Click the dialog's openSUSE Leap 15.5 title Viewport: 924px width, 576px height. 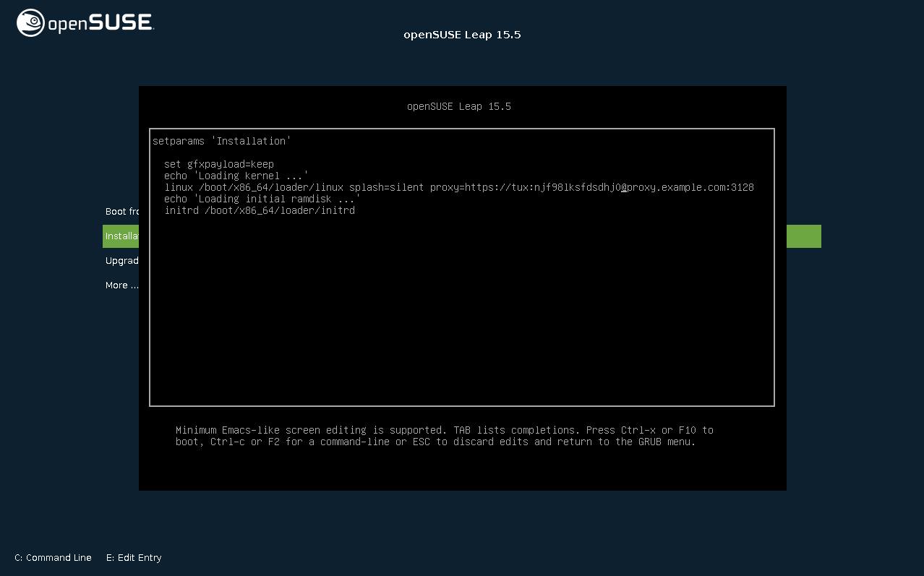459,106
